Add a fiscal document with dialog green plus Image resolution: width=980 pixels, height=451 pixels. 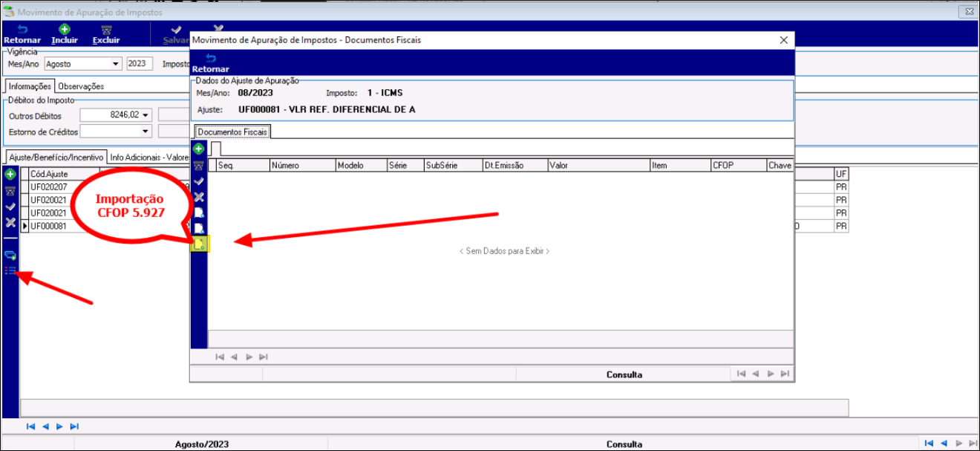(199, 149)
